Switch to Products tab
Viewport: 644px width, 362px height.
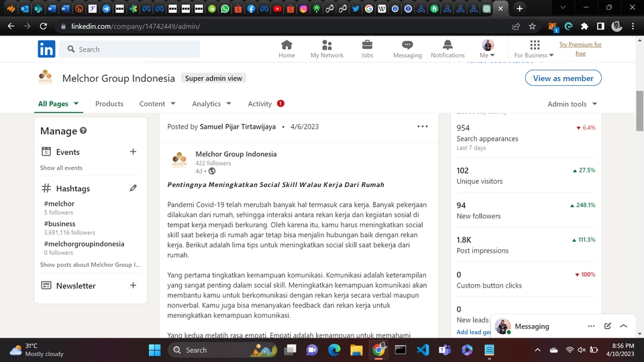point(109,104)
